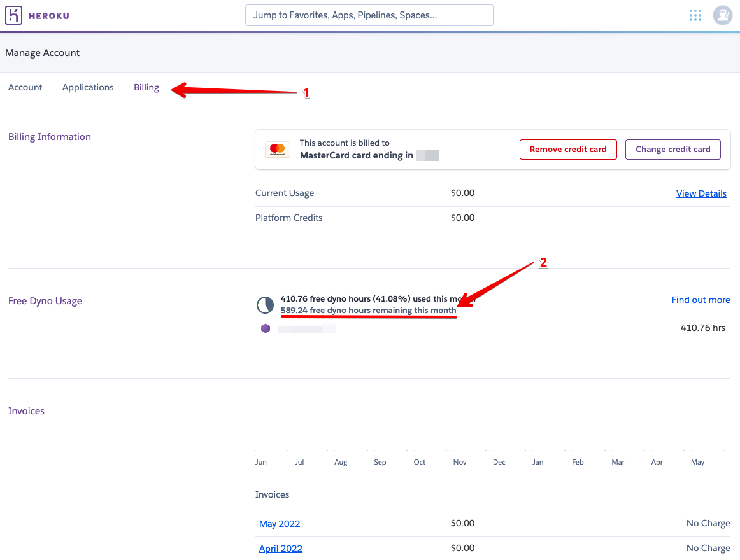Click the Platform Credits label

[289, 218]
